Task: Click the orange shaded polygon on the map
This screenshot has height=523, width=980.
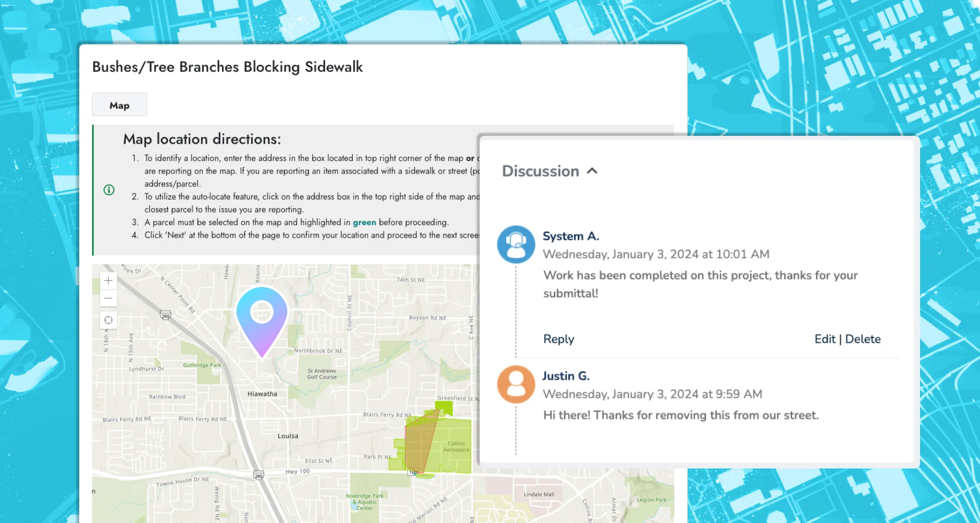Action: pyautogui.click(x=419, y=444)
